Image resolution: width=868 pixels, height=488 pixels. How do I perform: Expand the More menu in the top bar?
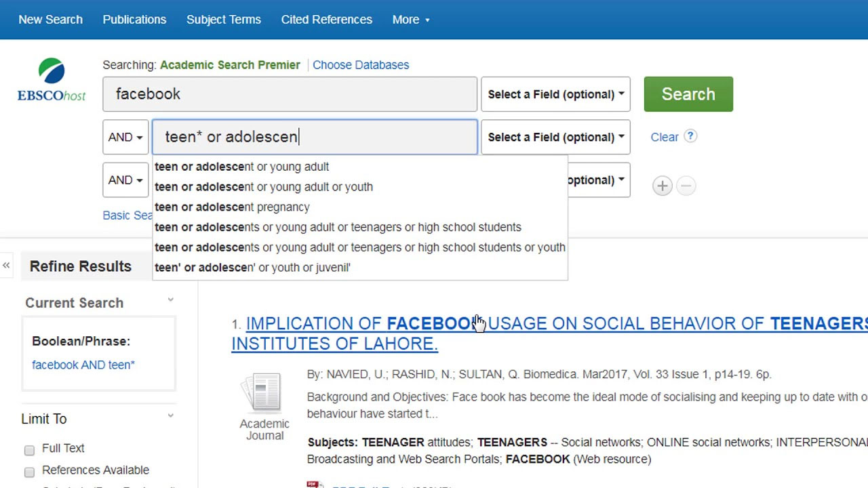click(411, 20)
